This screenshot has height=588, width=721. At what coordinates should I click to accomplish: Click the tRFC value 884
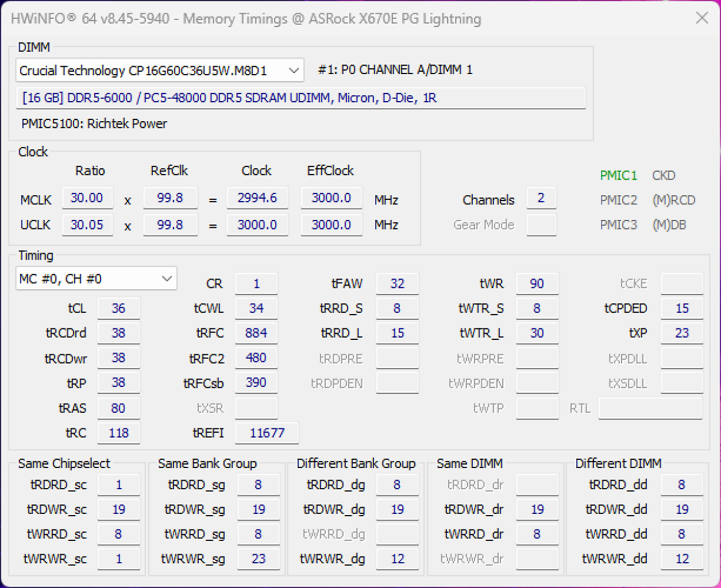click(256, 333)
